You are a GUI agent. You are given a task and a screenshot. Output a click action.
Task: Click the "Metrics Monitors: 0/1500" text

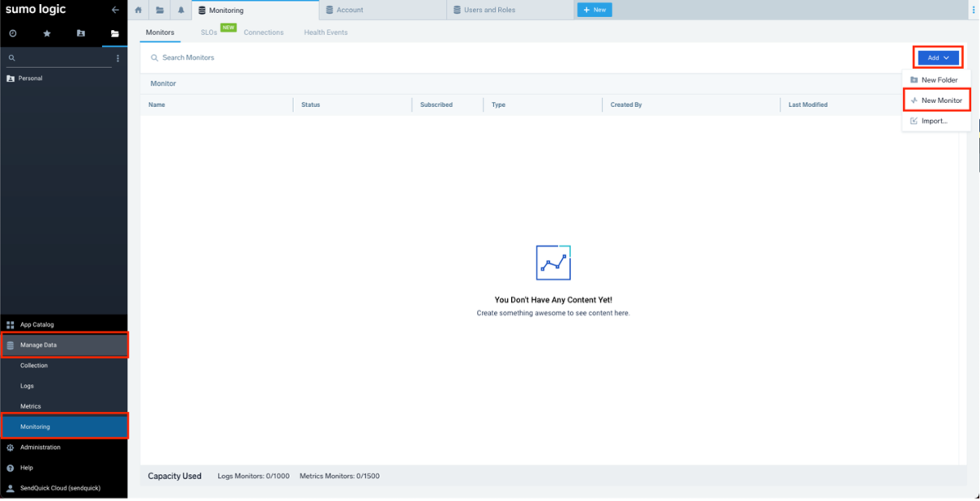point(339,476)
